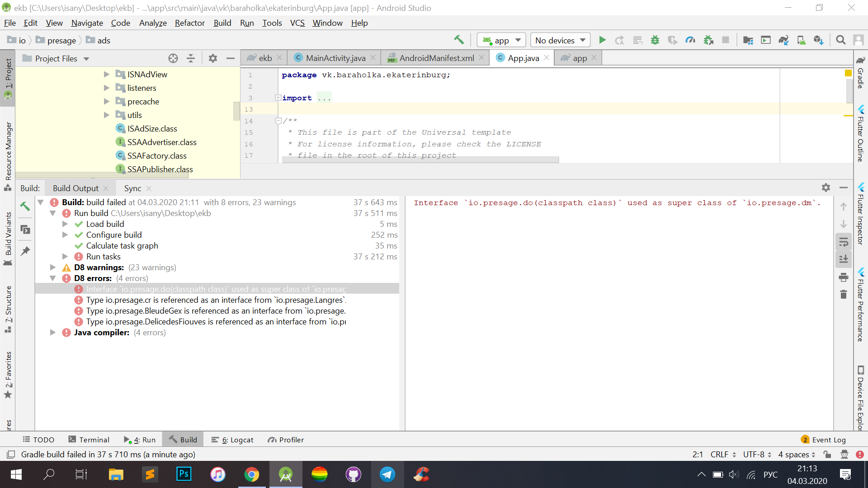Expand the Java compiler errors node

[53, 333]
